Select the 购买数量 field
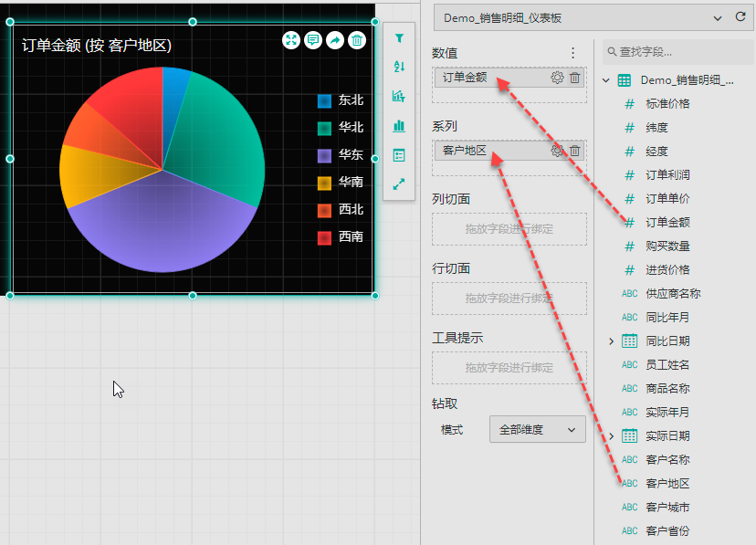The height and width of the screenshot is (545, 756). pyautogui.click(x=667, y=246)
